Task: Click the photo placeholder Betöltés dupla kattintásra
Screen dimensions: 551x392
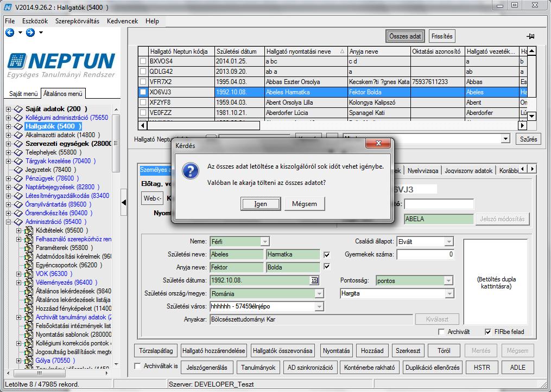Action: [x=496, y=282]
